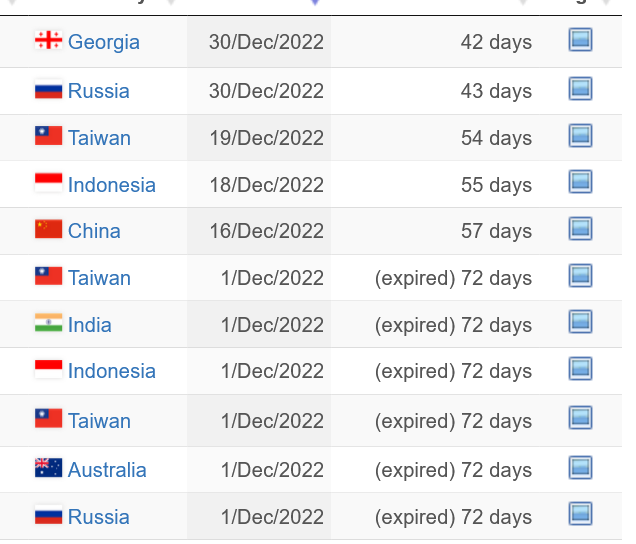The width and height of the screenshot is (636, 544).
Task: Open image icon for expired Russia row
Action: pos(580,515)
